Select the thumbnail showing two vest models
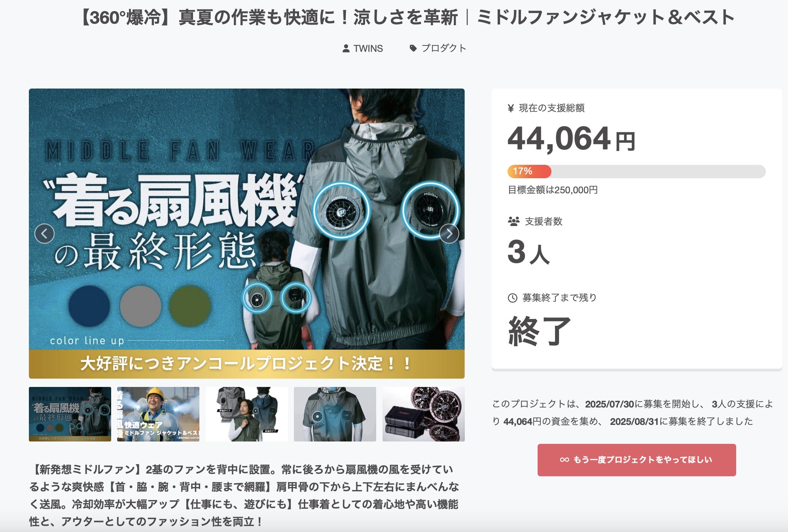788x532 pixels. coord(247,414)
